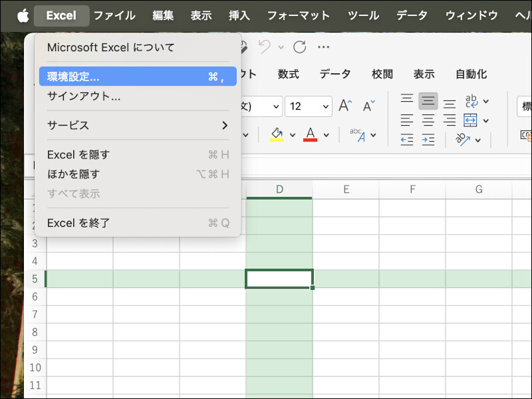532x399 pixels.
Task: Open the orientation dropdown arrow
Action: 478,140
